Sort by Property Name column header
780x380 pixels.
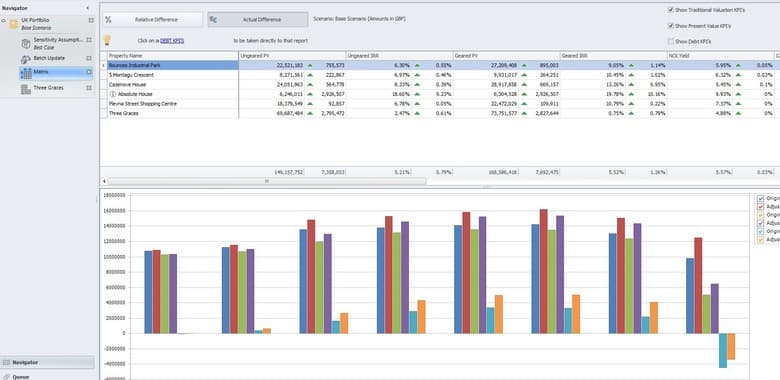point(173,56)
